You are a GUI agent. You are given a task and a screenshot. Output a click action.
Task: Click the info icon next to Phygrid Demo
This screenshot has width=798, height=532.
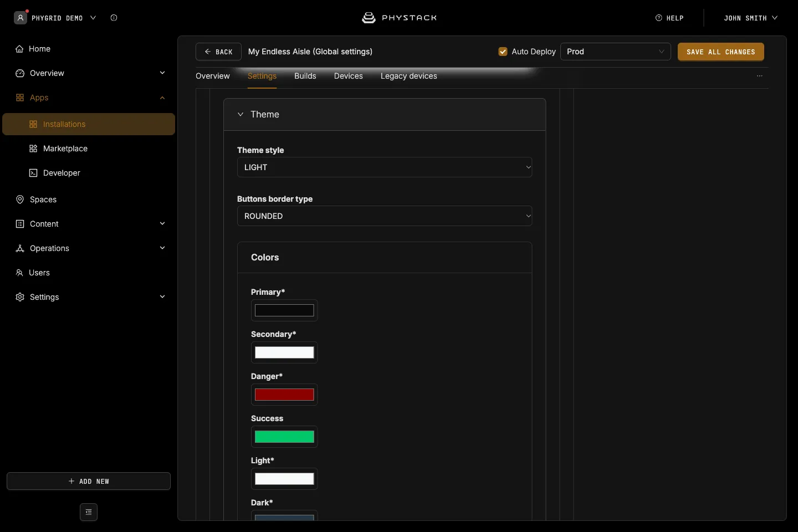click(114, 18)
